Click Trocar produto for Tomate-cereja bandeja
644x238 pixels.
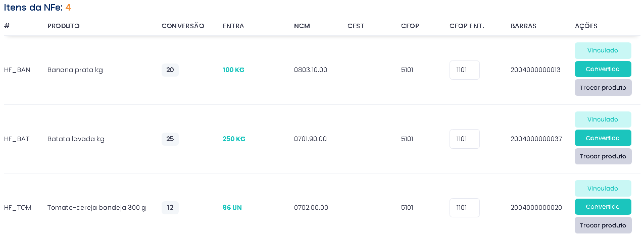(x=603, y=225)
